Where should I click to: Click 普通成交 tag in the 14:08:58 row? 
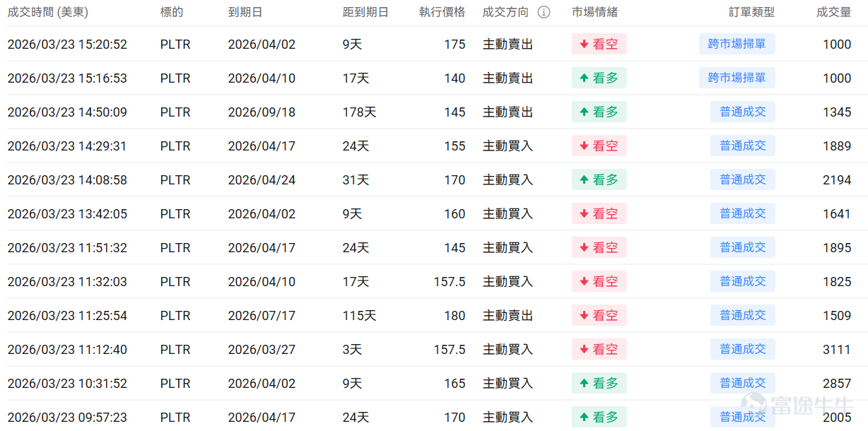(x=743, y=179)
